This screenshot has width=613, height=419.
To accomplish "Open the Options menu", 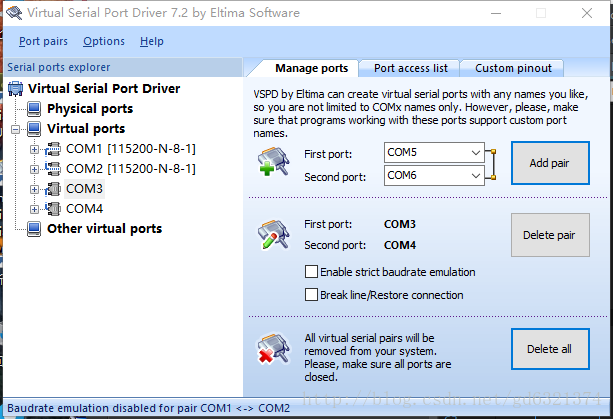I will pos(104,41).
